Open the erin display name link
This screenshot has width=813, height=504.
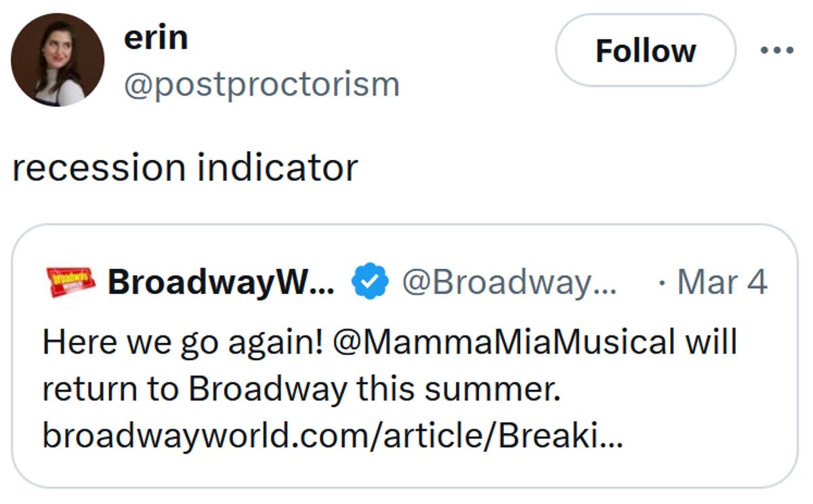[156, 37]
